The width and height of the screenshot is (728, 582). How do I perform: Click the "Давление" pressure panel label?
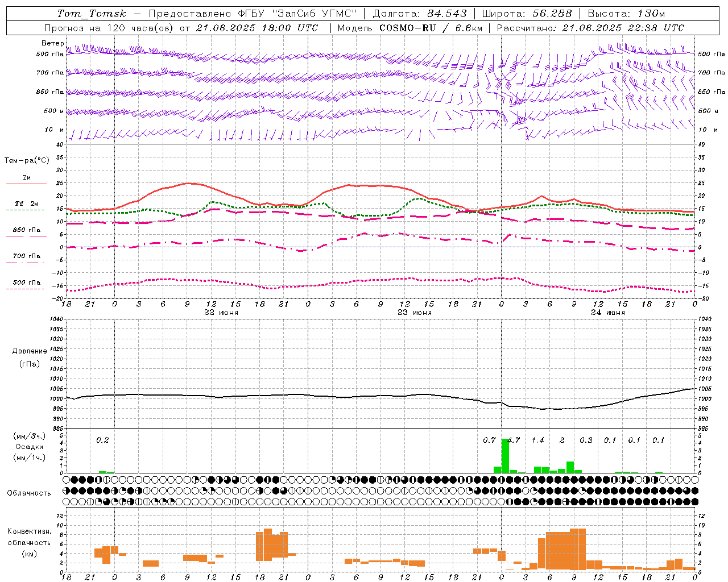point(30,351)
